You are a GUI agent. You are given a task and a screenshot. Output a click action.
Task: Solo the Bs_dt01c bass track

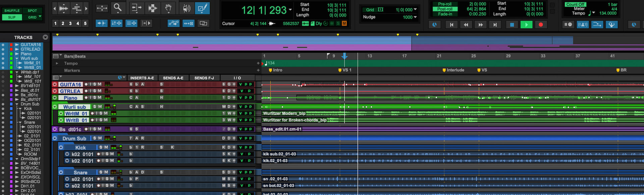click(95, 129)
